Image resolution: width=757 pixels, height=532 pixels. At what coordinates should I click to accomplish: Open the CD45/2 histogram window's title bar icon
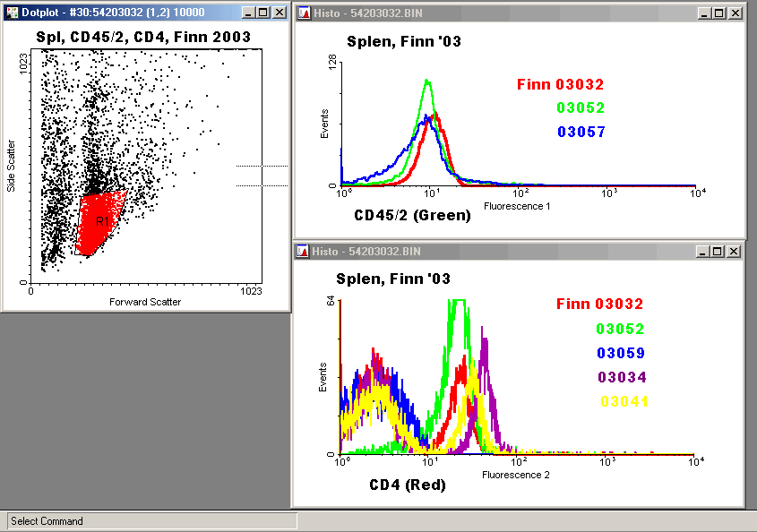point(304,13)
